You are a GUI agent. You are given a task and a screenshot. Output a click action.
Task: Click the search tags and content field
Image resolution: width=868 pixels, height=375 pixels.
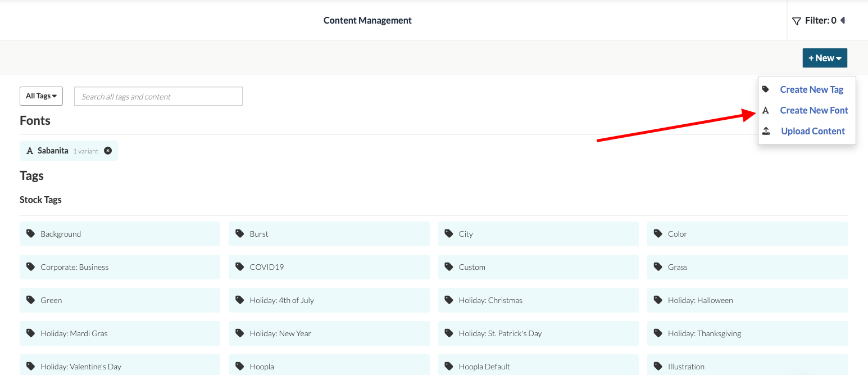click(158, 96)
